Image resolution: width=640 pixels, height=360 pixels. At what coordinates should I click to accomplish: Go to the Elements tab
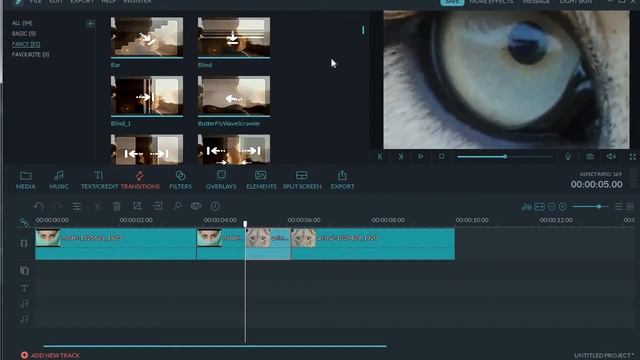[x=261, y=180]
